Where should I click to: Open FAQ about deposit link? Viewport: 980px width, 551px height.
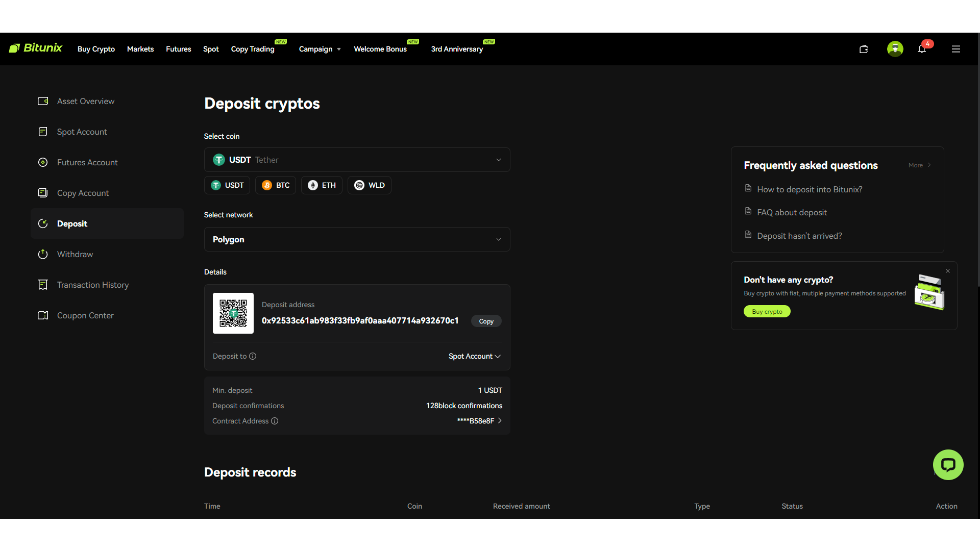[x=792, y=212]
